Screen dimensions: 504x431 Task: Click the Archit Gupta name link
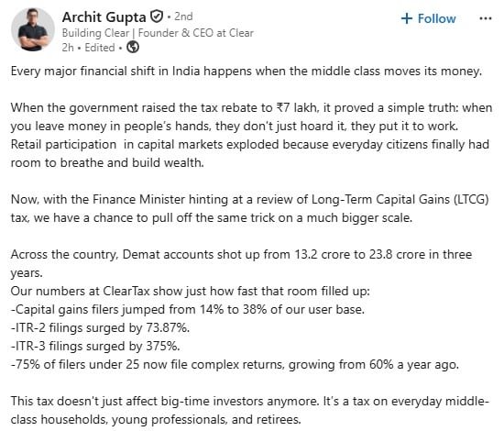(104, 17)
